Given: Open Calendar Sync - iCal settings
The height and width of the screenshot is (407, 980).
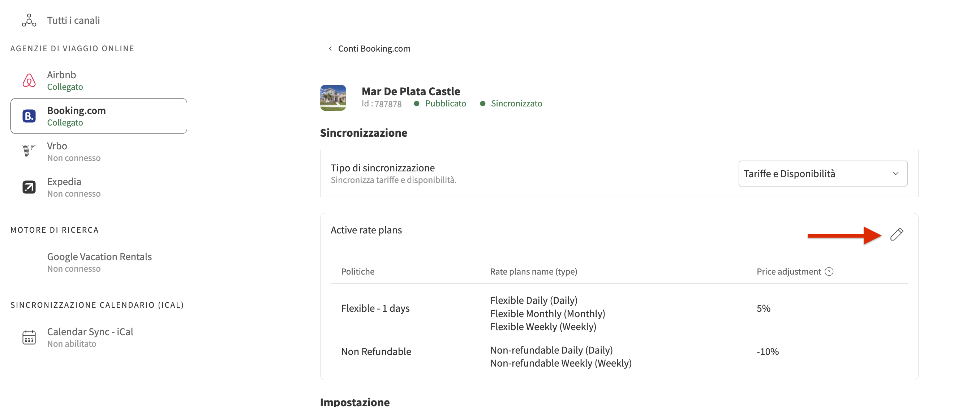Looking at the screenshot, I should 90,337.
